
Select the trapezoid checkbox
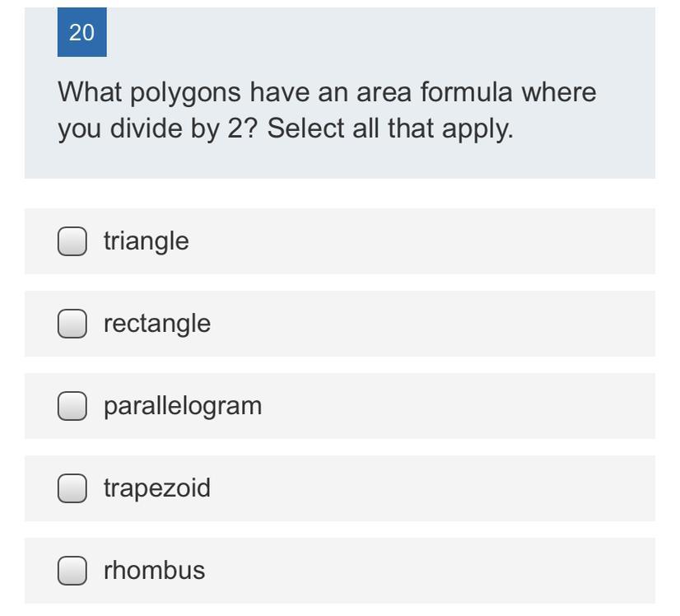tap(72, 488)
